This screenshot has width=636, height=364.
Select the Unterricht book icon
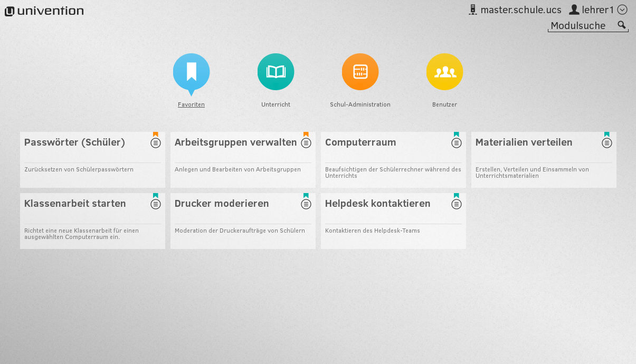(276, 72)
